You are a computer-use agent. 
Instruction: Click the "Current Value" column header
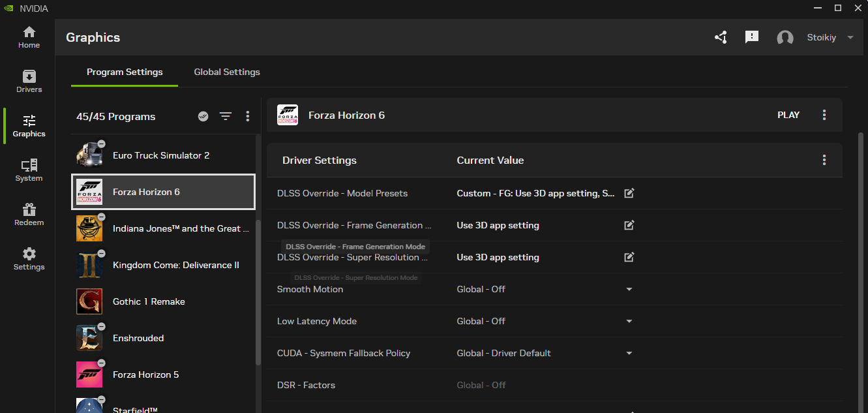click(490, 160)
